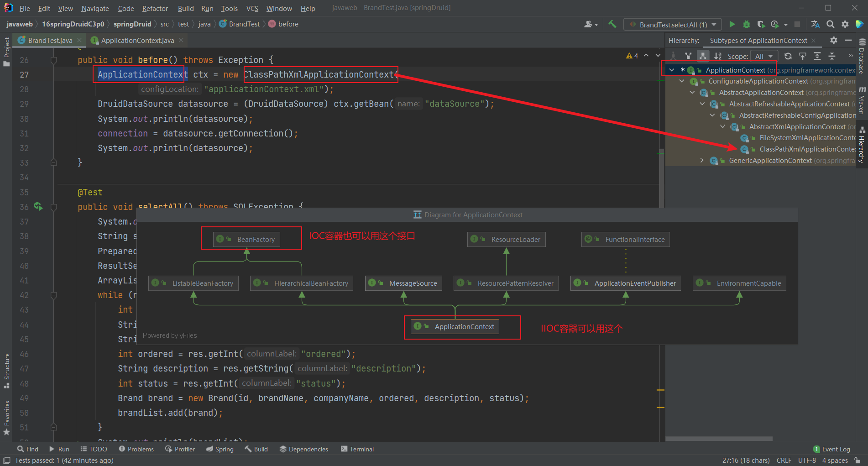Open the Refactor menu
The height and width of the screenshot is (466, 868).
155,8
